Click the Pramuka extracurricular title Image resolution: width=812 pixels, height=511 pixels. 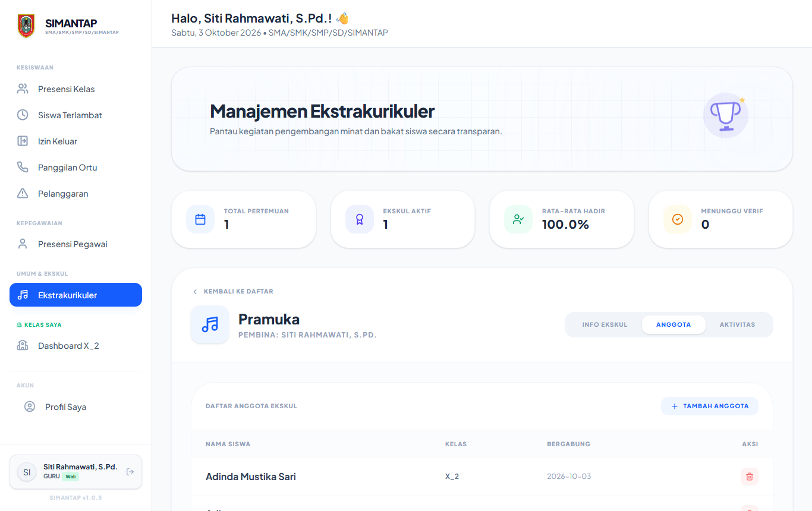tap(269, 319)
